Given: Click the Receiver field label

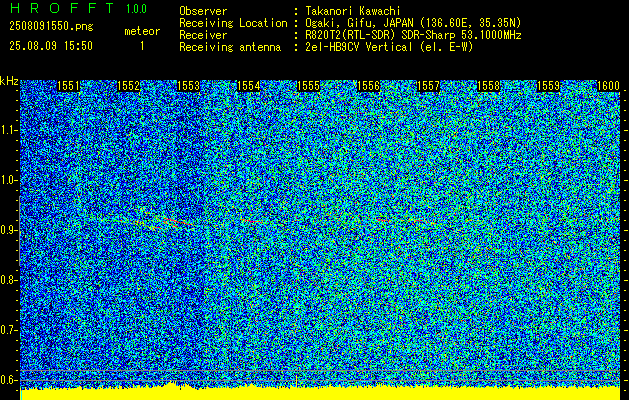Looking at the screenshot, I should (x=203, y=35).
